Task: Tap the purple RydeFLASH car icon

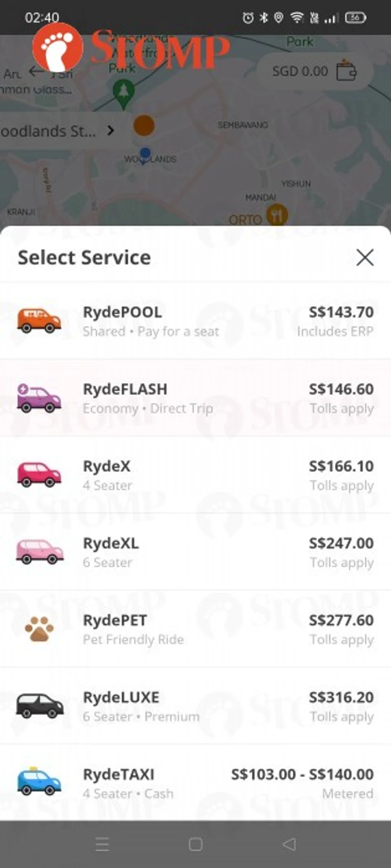Action: 39,398
